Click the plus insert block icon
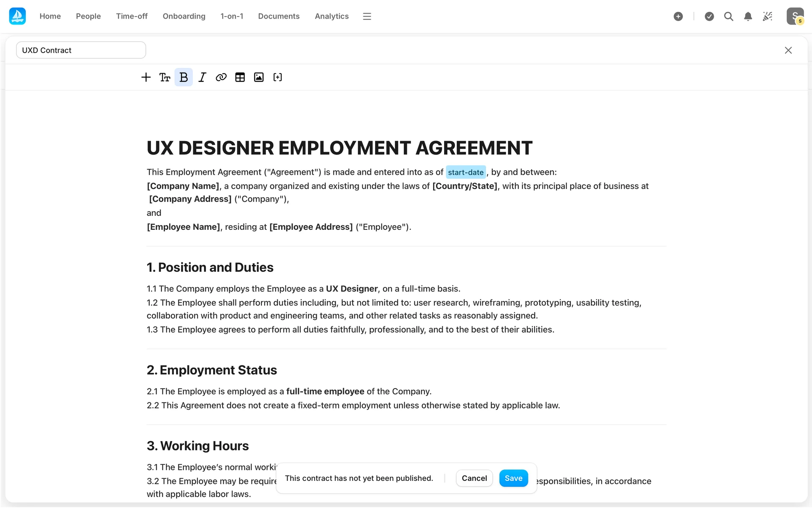812x508 pixels. pos(146,77)
